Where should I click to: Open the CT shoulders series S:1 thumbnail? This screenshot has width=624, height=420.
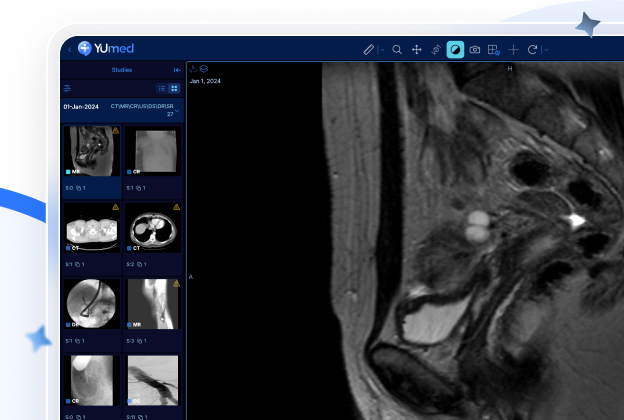[92, 227]
